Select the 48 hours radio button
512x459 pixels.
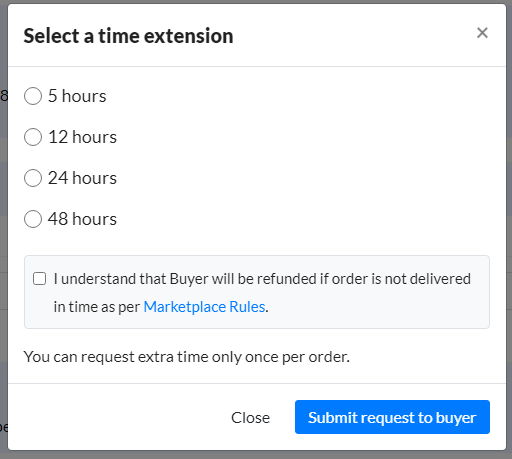point(33,219)
